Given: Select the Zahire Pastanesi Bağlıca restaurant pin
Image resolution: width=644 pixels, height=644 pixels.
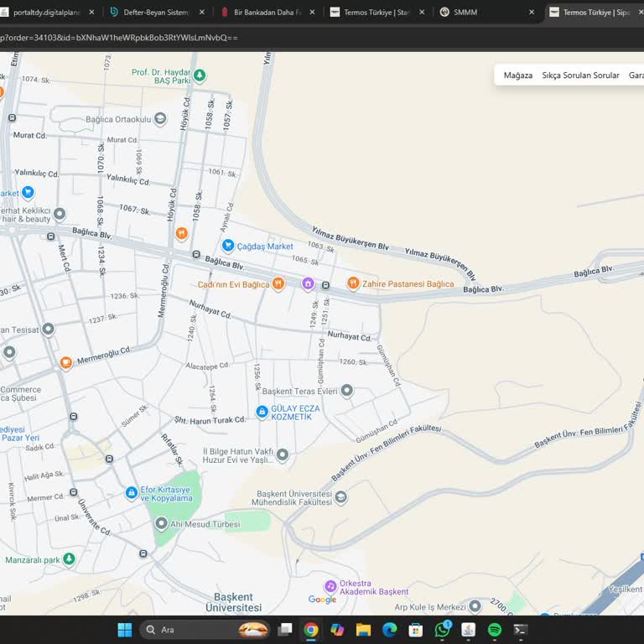Looking at the screenshot, I should [353, 283].
